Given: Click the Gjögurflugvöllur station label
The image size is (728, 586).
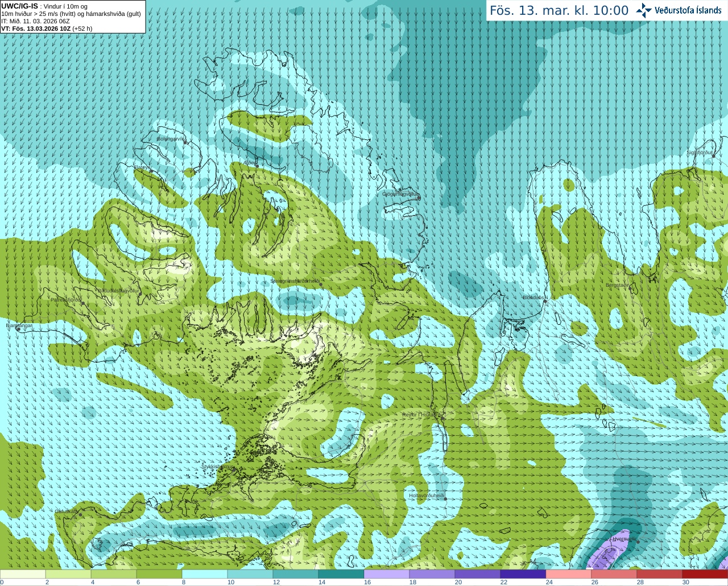Looking at the screenshot, I should tap(400, 194).
